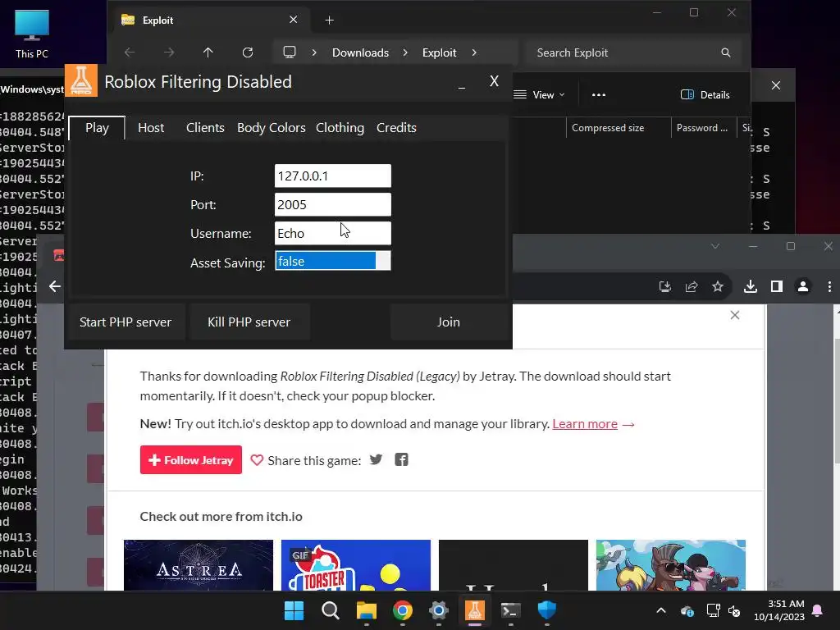Show hidden system tray icons

pos(661,610)
